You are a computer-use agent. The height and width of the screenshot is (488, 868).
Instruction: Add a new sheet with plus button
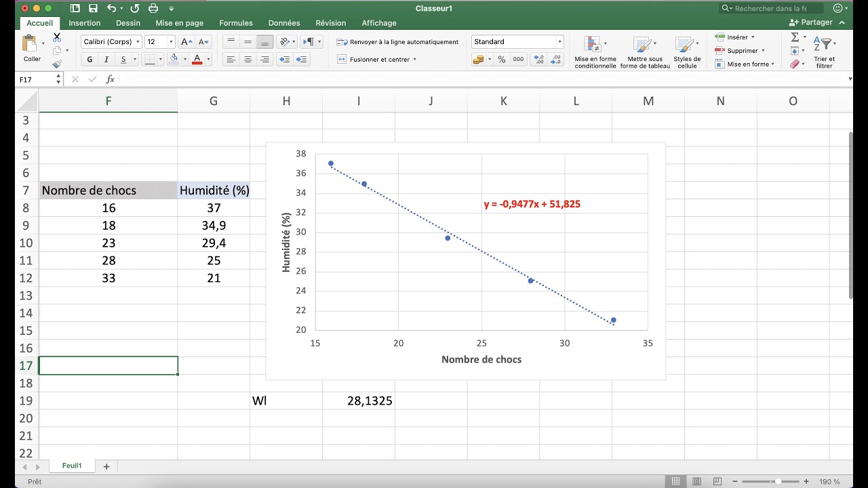tap(106, 466)
